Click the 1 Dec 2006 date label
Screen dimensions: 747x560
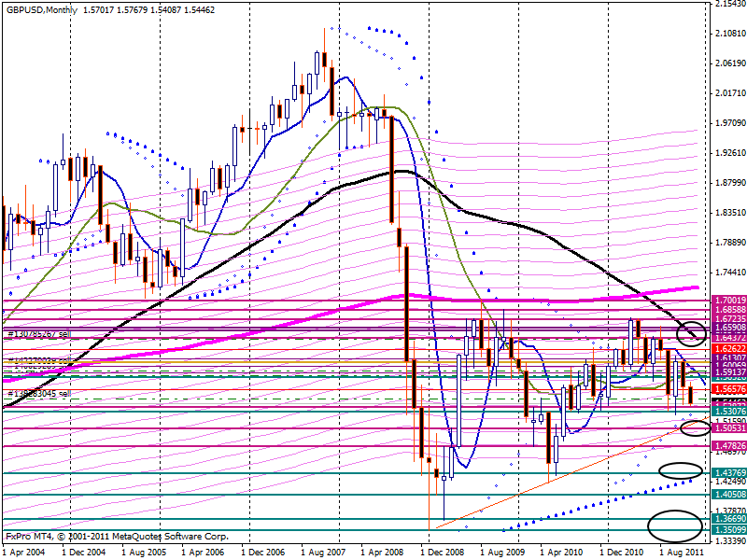(263, 553)
